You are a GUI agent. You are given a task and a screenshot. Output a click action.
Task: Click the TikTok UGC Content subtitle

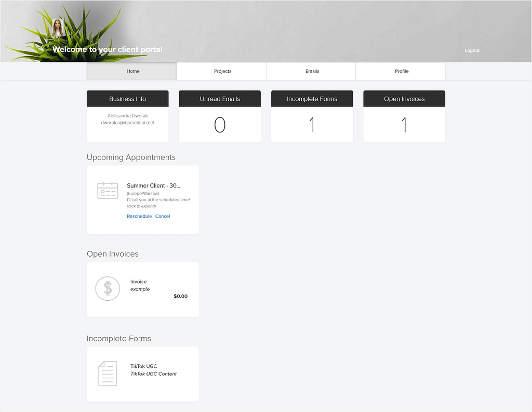153,374
